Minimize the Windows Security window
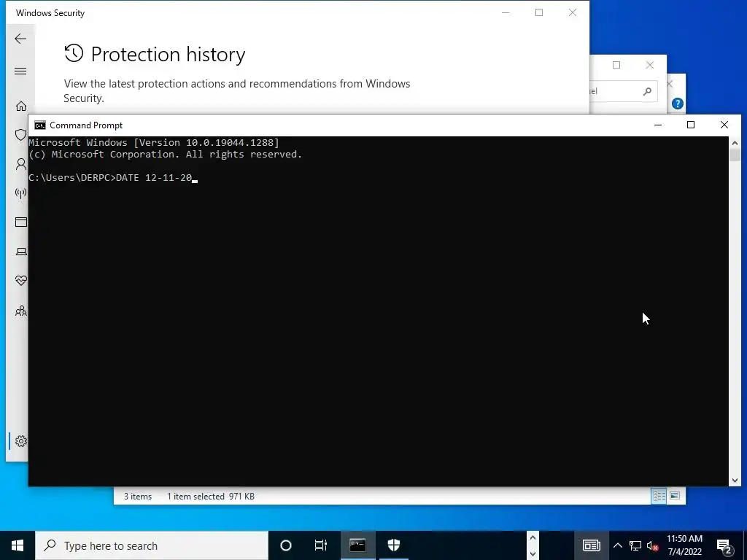Image resolution: width=747 pixels, height=560 pixels. coord(506,12)
